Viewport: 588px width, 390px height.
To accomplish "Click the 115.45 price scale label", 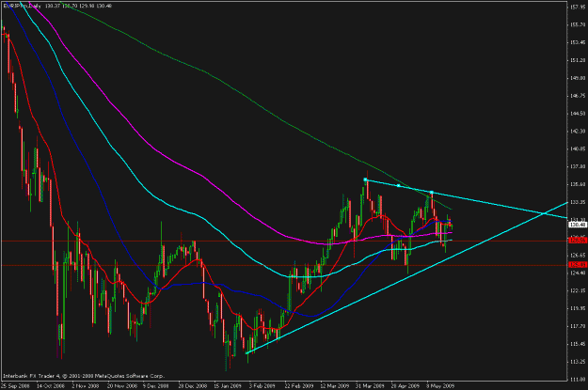I will pos(578,344).
